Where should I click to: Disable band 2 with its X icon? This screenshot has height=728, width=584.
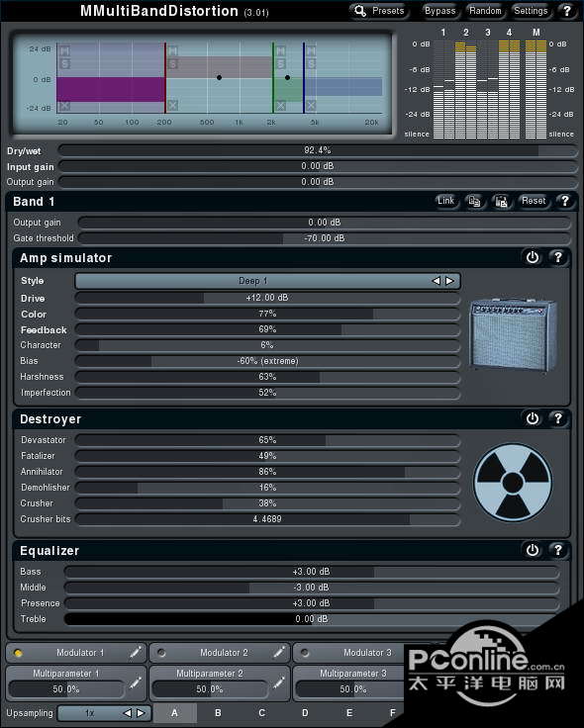coord(173,106)
